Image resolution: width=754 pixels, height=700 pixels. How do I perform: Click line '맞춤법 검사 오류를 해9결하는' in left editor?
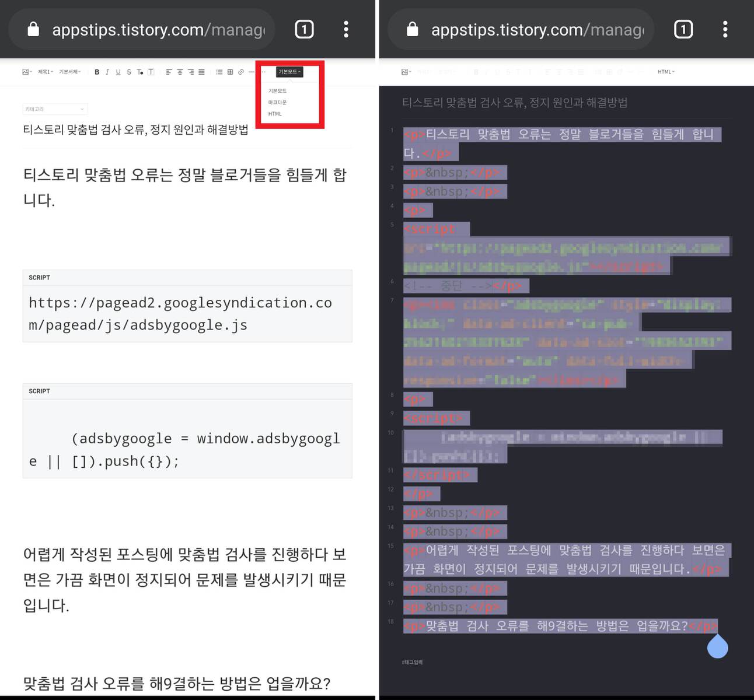pos(177,683)
